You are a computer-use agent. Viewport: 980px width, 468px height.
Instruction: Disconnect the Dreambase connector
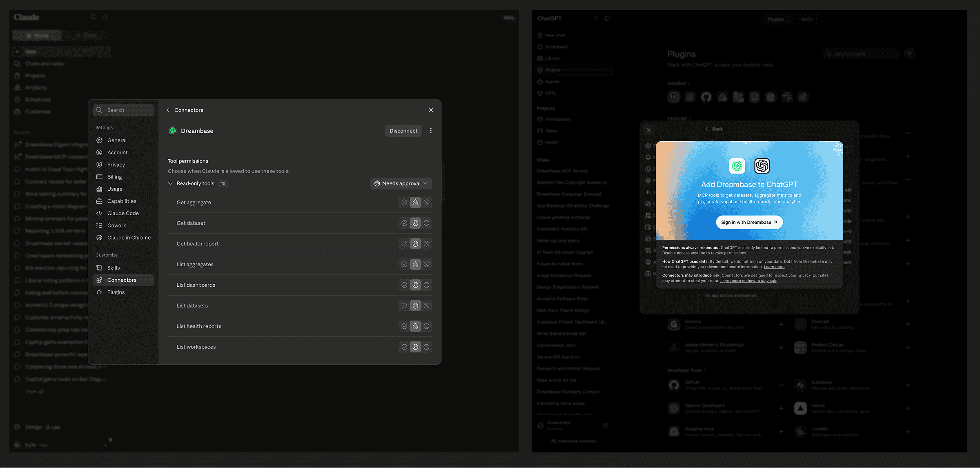403,131
